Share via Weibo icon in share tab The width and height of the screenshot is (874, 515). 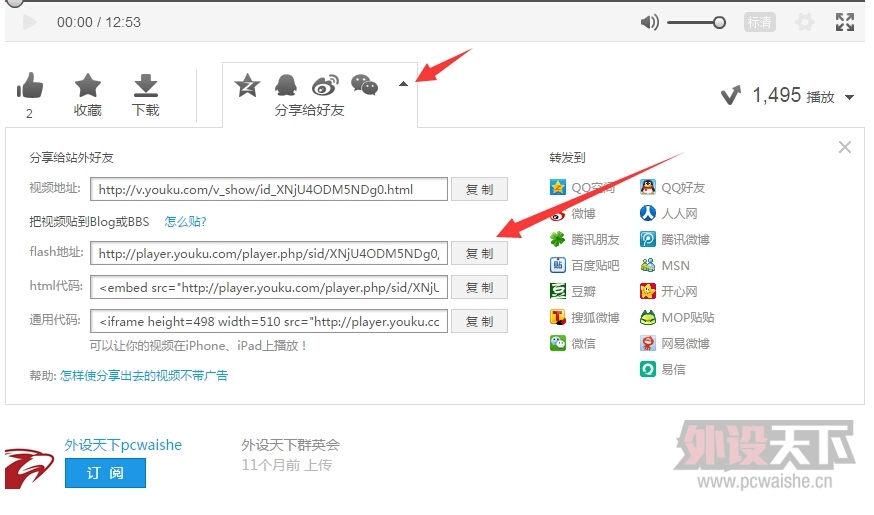point(326,86)
